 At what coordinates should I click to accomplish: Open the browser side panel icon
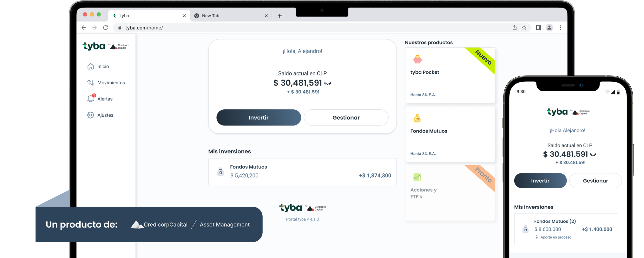coord(538,28)
